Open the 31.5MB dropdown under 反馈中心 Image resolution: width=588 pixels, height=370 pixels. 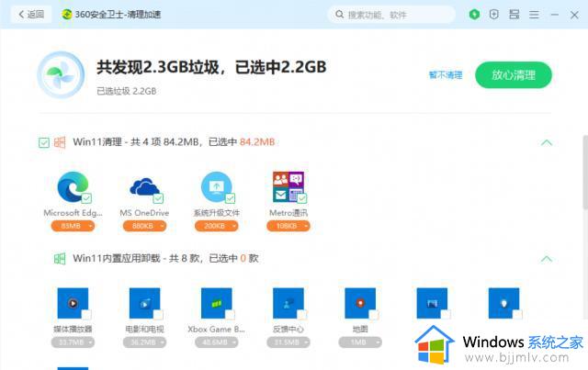point(288,342)
